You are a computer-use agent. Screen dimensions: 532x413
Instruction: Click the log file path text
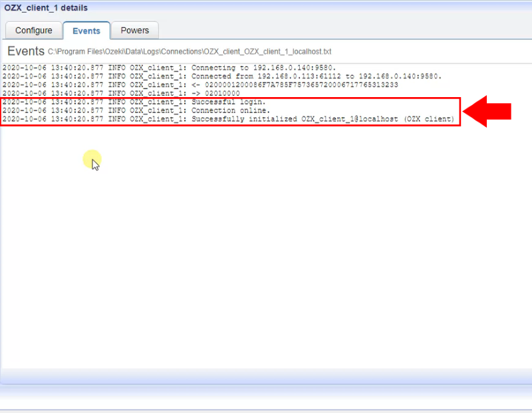pyautogui.click(x=190, y=52)
